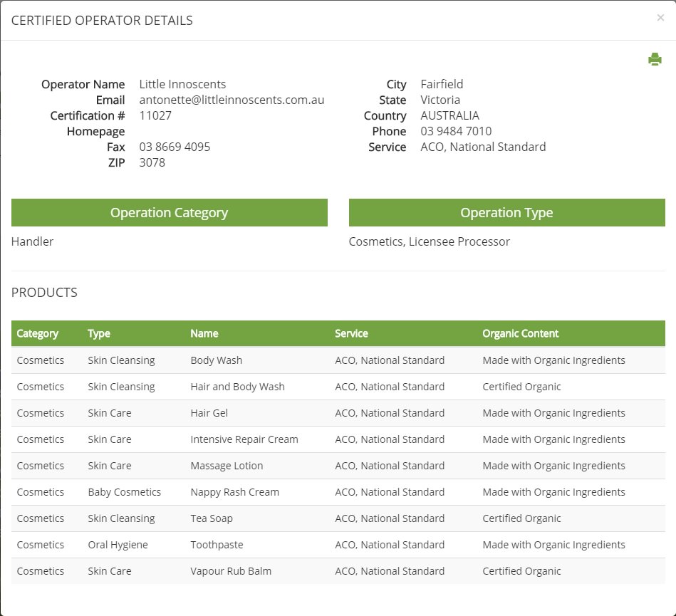Click Skin Care type in Hair Gel row
The image size is (676, 616).
(x=110, y=413)
